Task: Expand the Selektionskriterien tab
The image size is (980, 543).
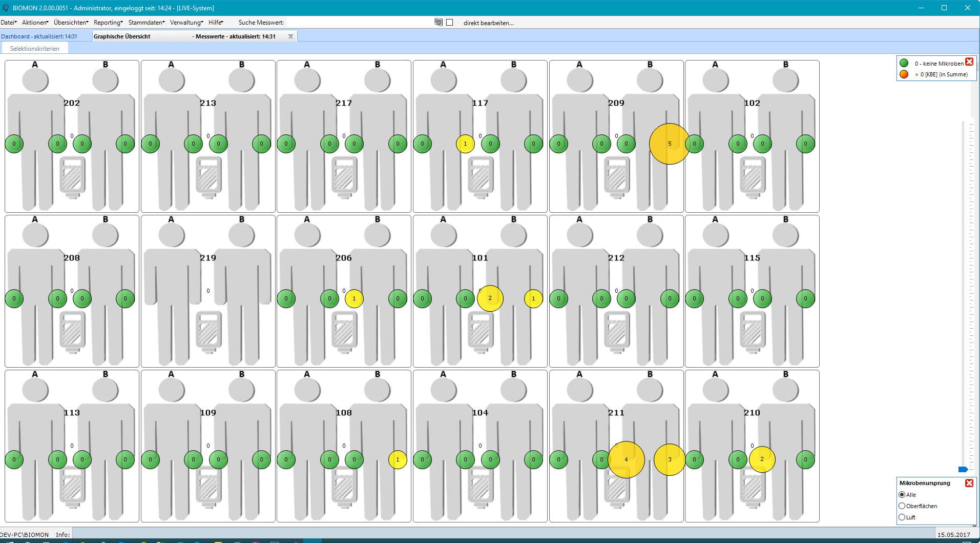Action: tap(35, 49)
